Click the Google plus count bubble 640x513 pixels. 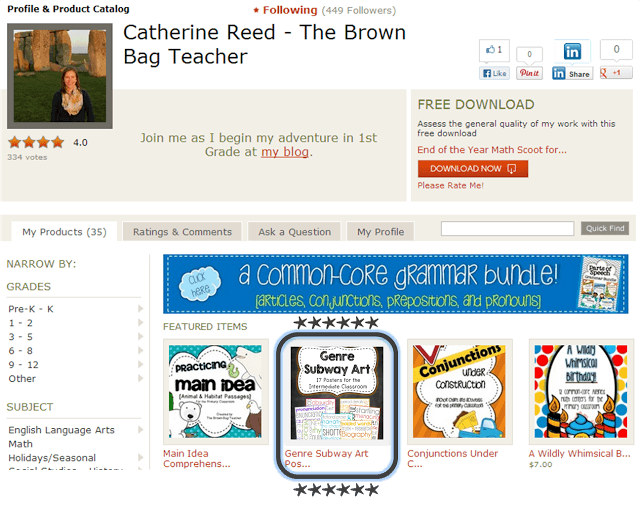click(x=616, y=49)
